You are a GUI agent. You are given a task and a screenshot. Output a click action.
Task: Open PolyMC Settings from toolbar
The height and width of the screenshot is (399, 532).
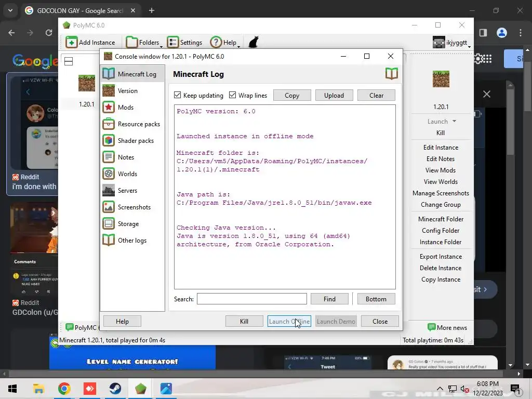184,43
